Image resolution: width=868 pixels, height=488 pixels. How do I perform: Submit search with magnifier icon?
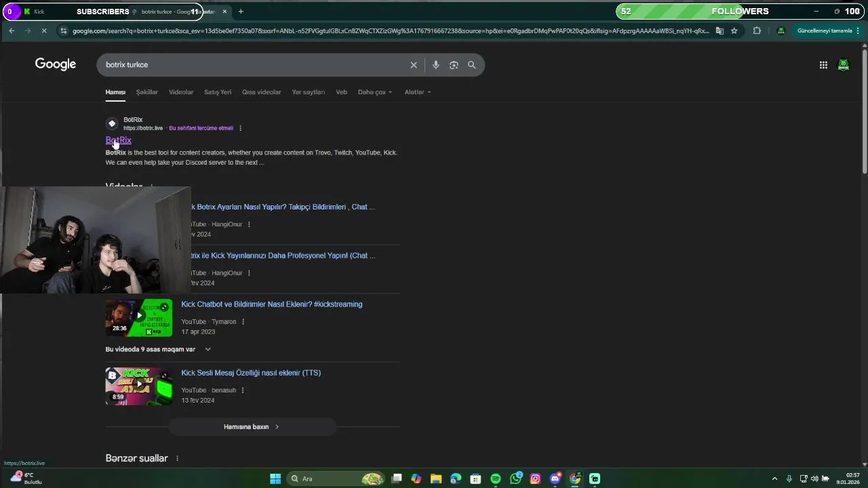click(x=471, y=65)
